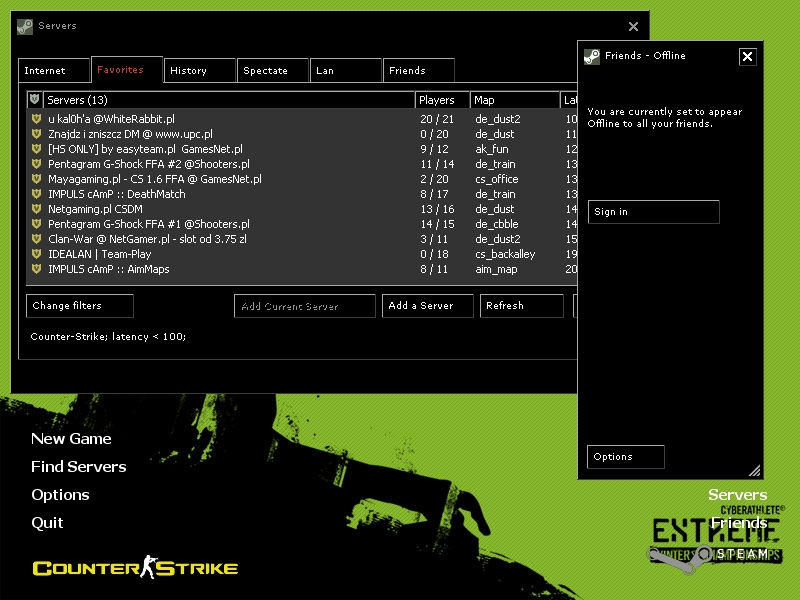Refresh the favorites server list

pos(522,306)
